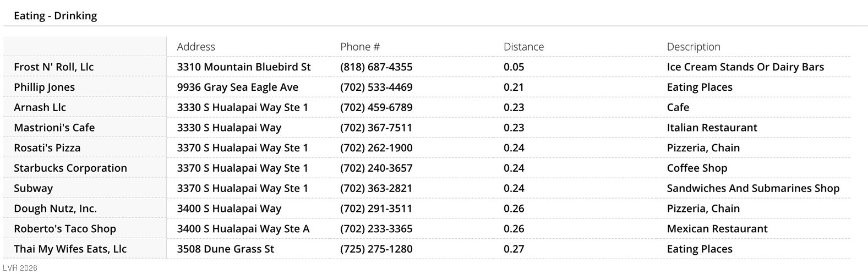Click the Eating - Drinking section heading
The height and width of the screenshot is (274, 868).
click(55, 16)
